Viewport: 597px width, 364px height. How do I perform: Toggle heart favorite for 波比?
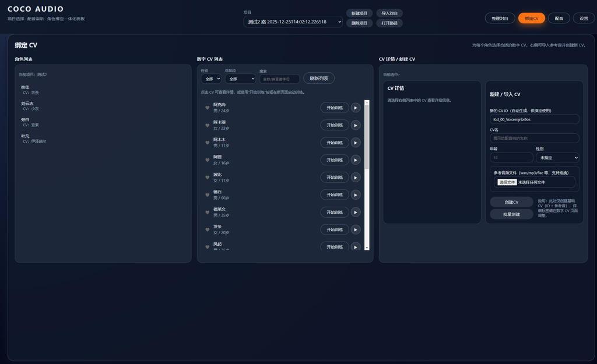tap(208, 177)
